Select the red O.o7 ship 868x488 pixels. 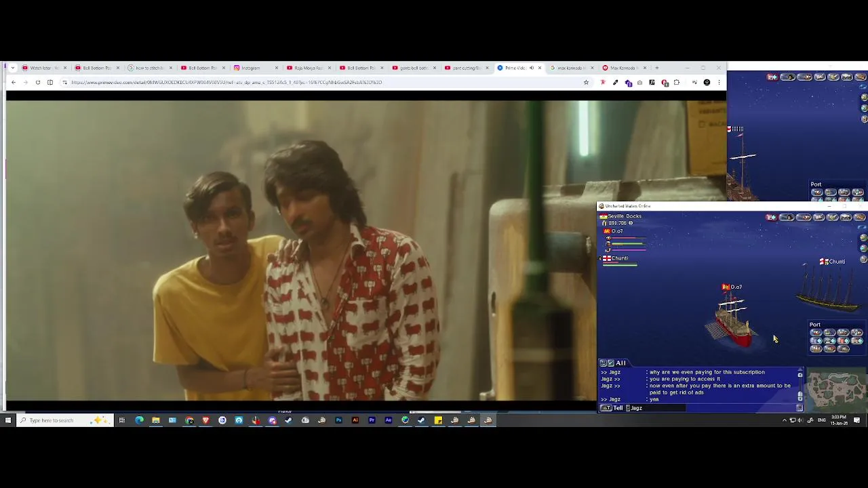732,322
